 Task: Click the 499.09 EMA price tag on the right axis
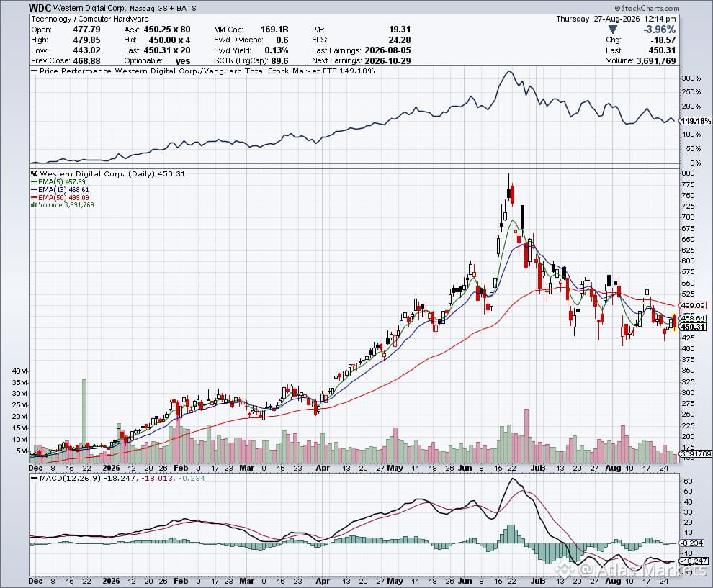(x=693, y=305)
